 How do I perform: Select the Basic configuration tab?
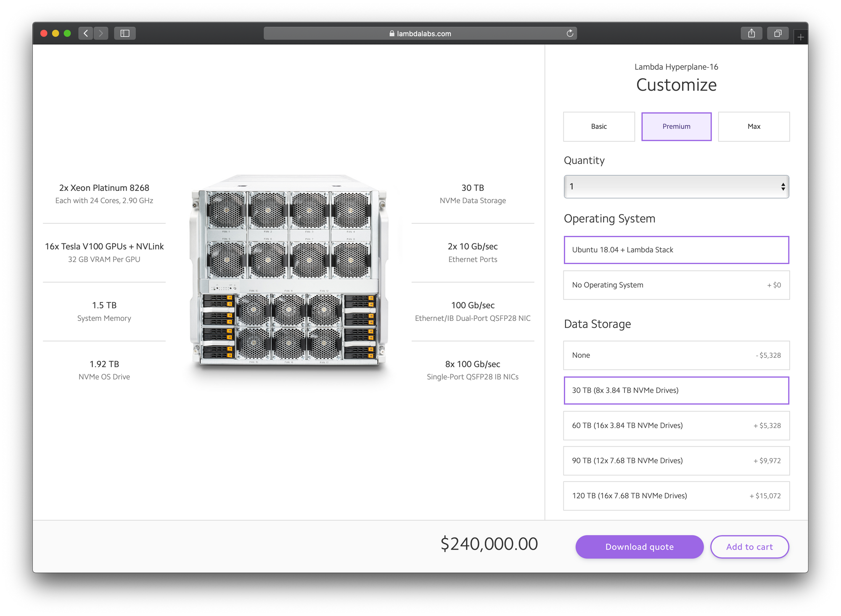click(x=599, y=127)
